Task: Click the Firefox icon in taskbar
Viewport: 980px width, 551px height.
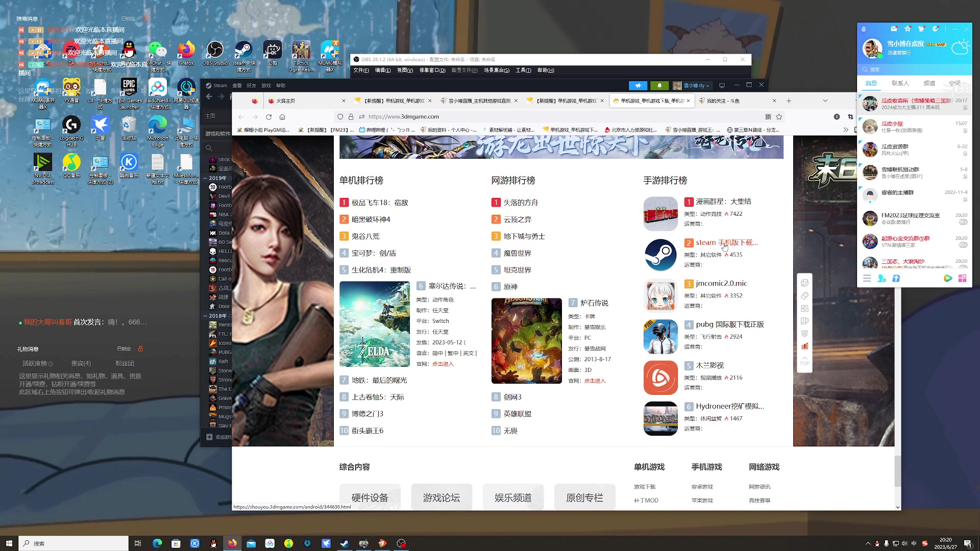Action: click(x=232, y=543)
